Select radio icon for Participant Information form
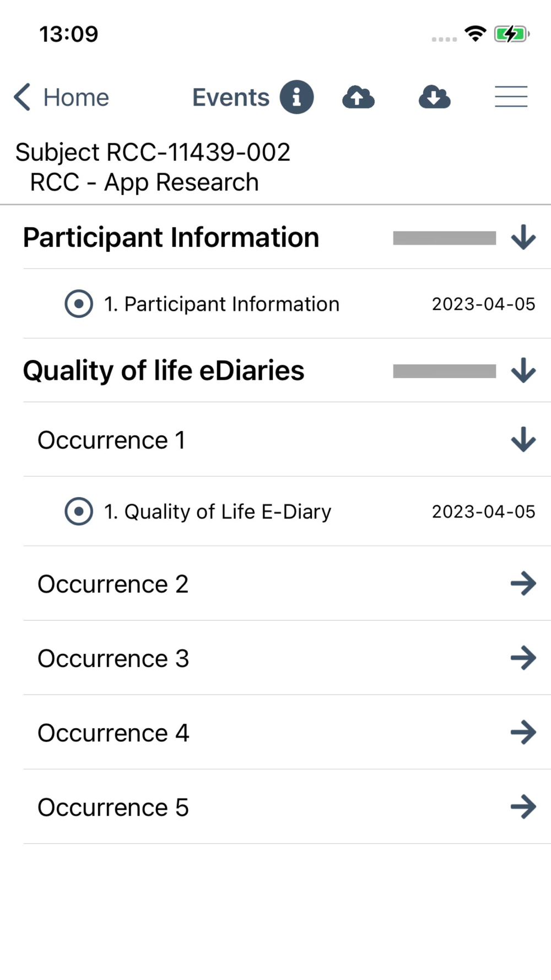 point(79,304)
